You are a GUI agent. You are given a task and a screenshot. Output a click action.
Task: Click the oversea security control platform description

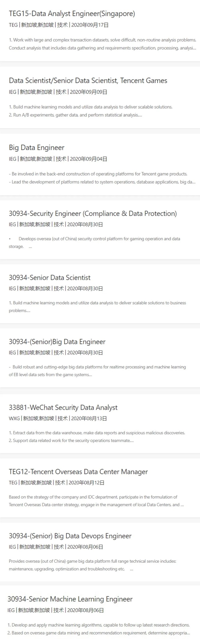click(x=94, y=242)
